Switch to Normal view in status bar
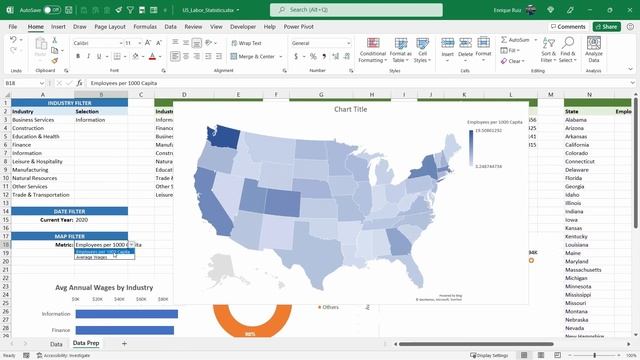This screenshot has width=640, height=360. 524,355
